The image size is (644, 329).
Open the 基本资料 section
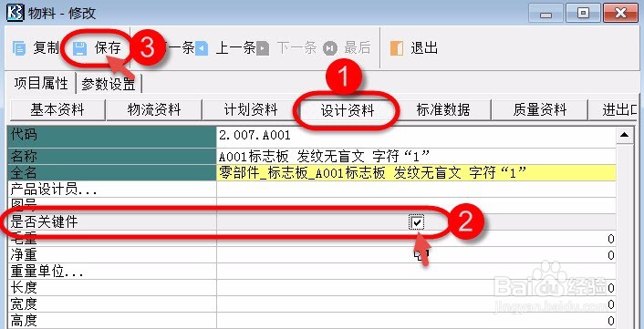point(57,110)
